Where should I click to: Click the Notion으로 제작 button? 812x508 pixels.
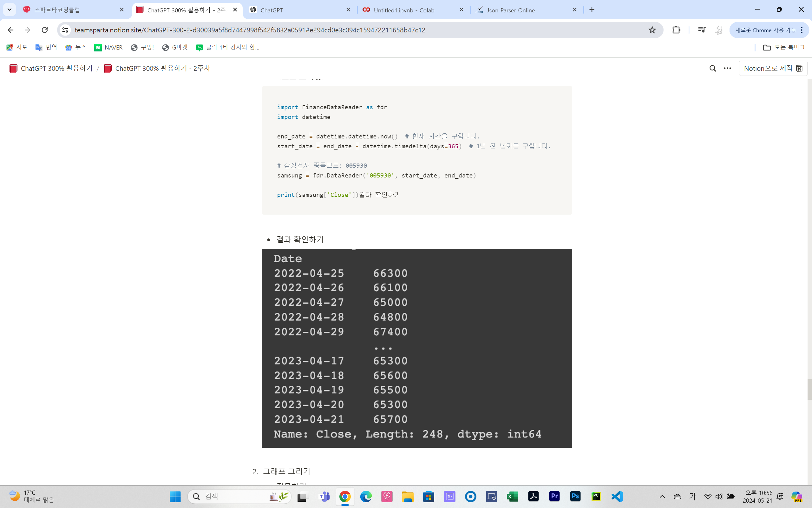[x=773, y=68]
